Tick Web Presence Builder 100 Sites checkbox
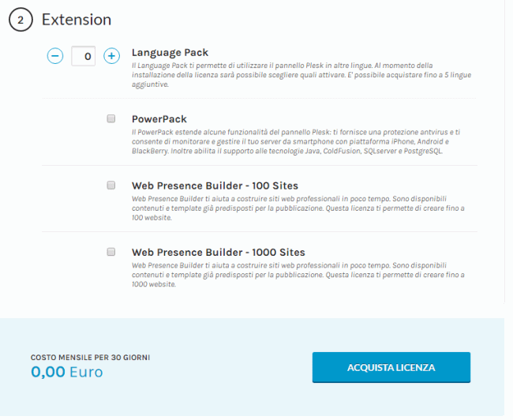 pyautogui.click(x=111, y=186)
